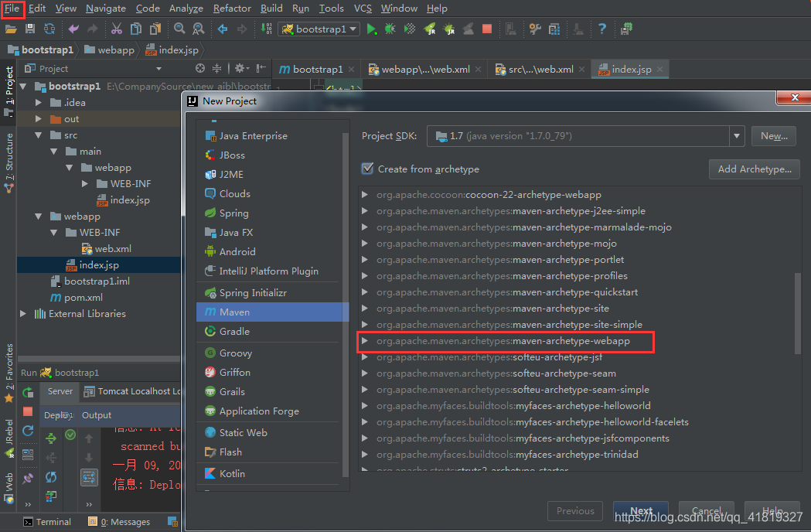811x532 pixels.
Task: Click the Debug bug icon
Action: click(390, 29)
